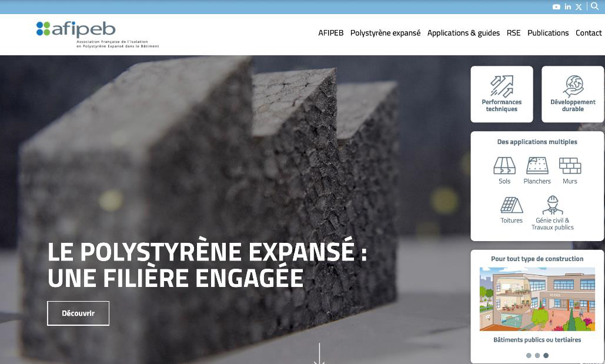Screen dimensions: 605x364
Task: Open the Publications menu item
Action: 548,33
